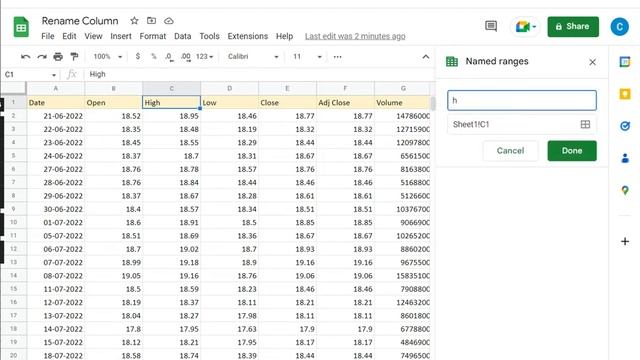This screenshot has width=640, height=360.
Task: Select the Adj Close header cell
Action: click(x=345, y=102)
